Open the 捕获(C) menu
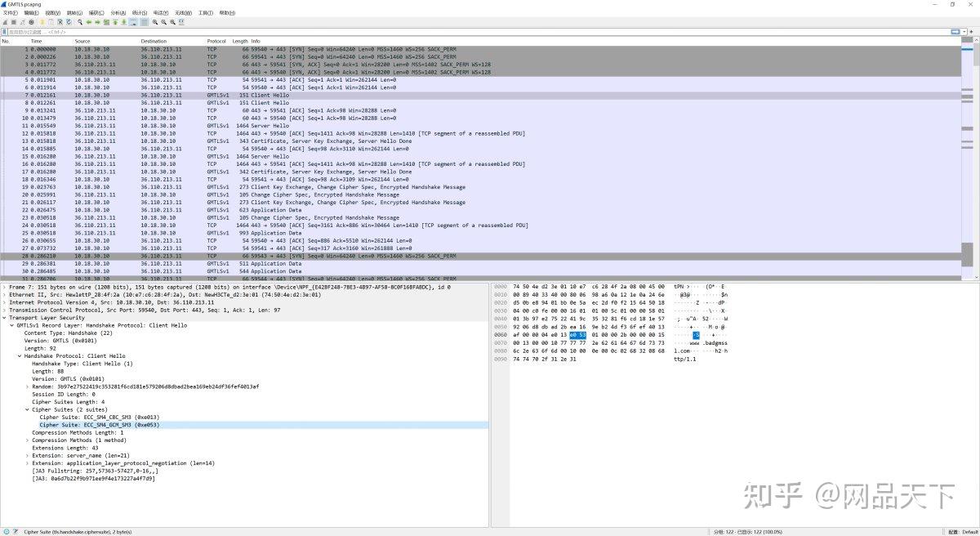This screenshot has width=980, height=536. coord(96,13)
